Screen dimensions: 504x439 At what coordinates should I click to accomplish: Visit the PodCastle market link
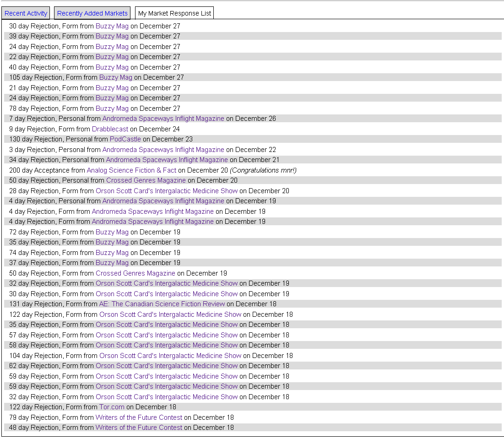(x=125, y=139)
